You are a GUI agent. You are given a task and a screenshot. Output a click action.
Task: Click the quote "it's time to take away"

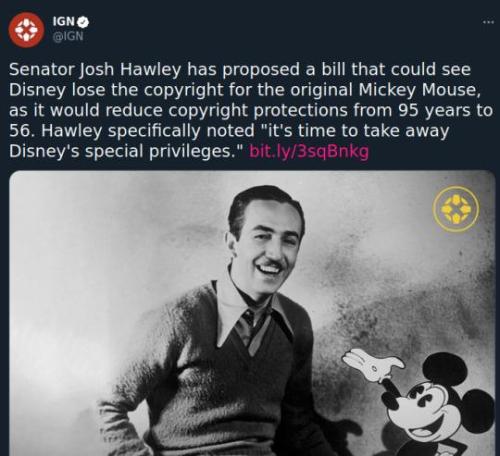point(354,130)
